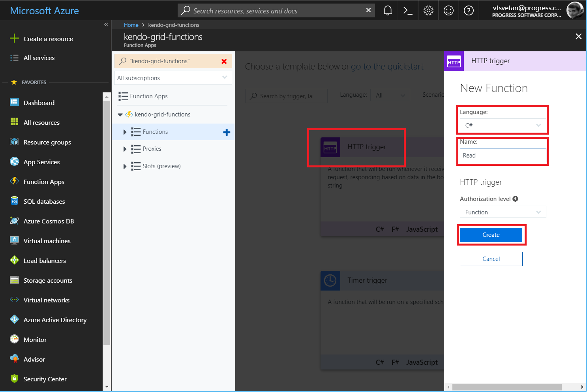The height and width of the screenshot is (392, 587).
Task: Open the Authorization level dropdown
Action: click(503, 212)
